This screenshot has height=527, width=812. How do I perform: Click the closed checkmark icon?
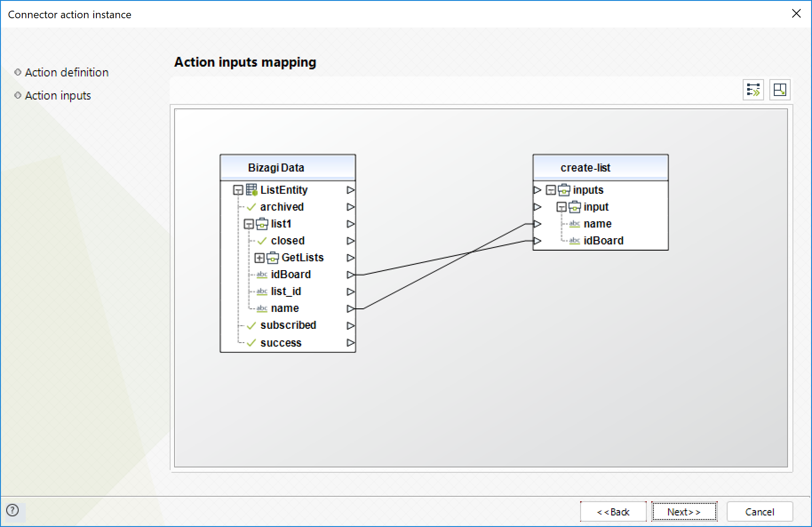pyautogui.click(x=262, y=241)
